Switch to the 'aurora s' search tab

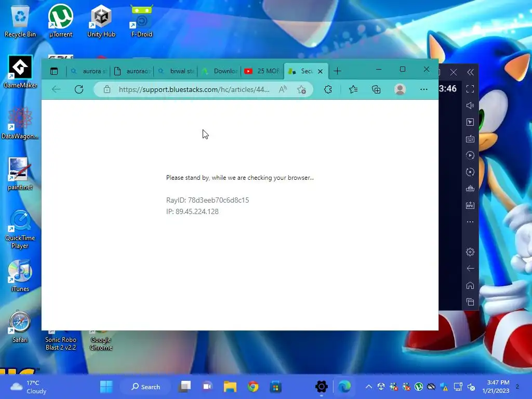pyautogui.click(x=88, y=71)
